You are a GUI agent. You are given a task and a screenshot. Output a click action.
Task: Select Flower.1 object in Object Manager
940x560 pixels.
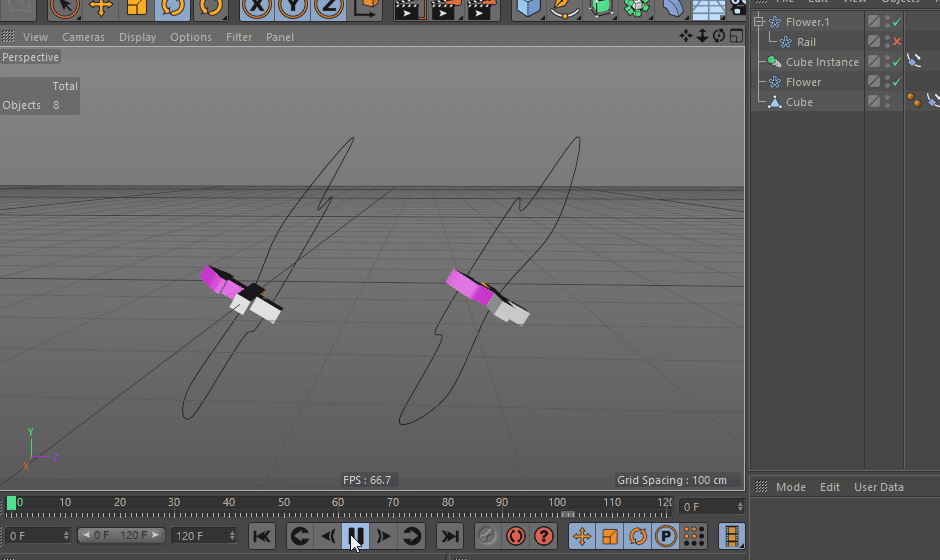808,22
